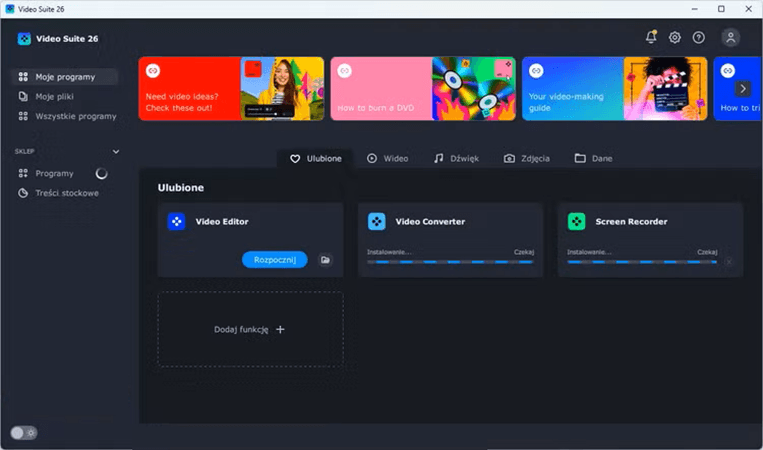763x450 pixels.
Task: Click the Video Editor app icon
Action: (x=176, y=221)
